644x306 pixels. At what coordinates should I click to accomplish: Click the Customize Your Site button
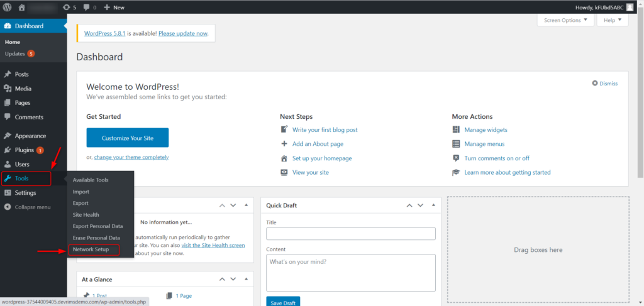coord(127,138)
